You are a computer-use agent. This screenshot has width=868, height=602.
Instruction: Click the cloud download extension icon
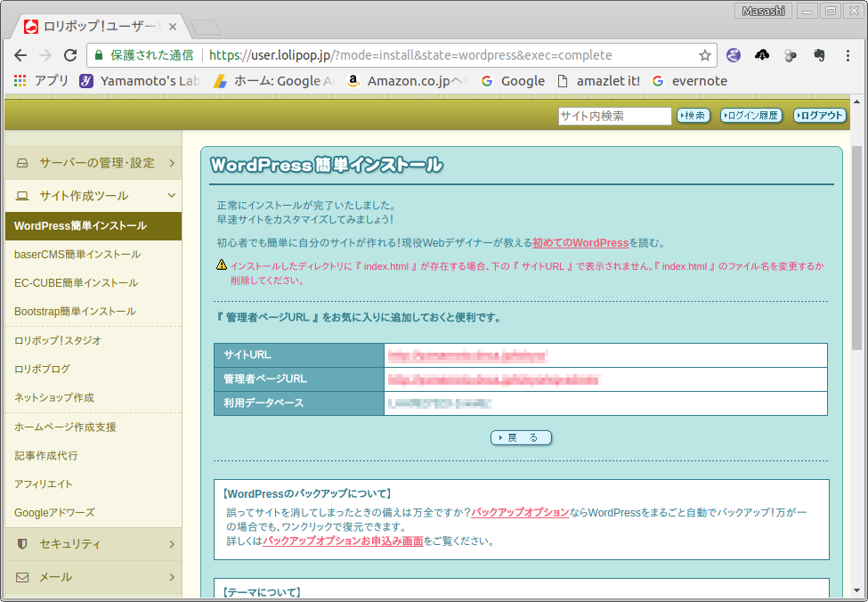pyautogui.click(x=762, y=55)
